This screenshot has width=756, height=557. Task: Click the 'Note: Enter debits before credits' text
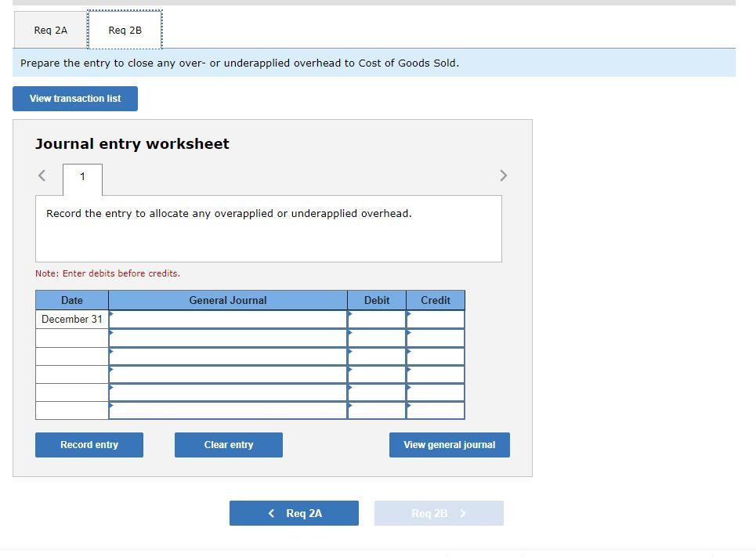(x=107, y=273)
